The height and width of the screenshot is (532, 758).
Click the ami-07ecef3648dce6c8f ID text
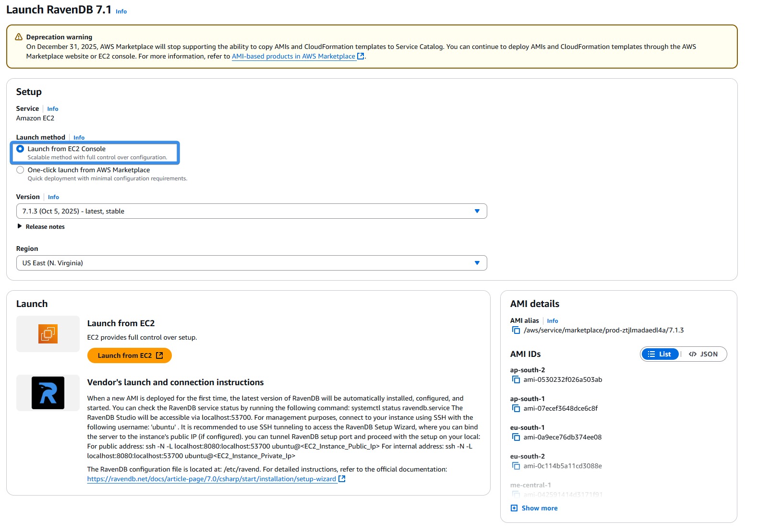pyautogui.click(x=561, y=408)
